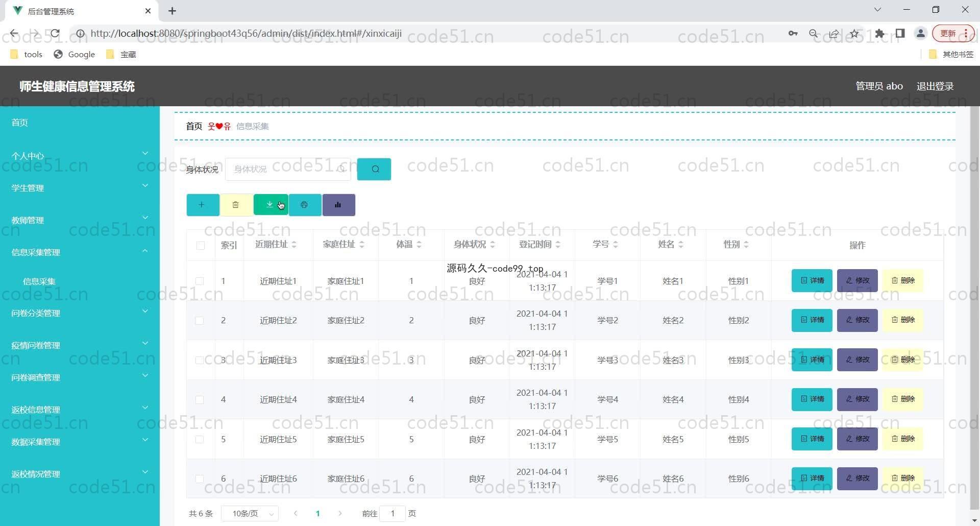Open tools bookmark folder
Screen dimensions: 980x526
tap(27, 54)
